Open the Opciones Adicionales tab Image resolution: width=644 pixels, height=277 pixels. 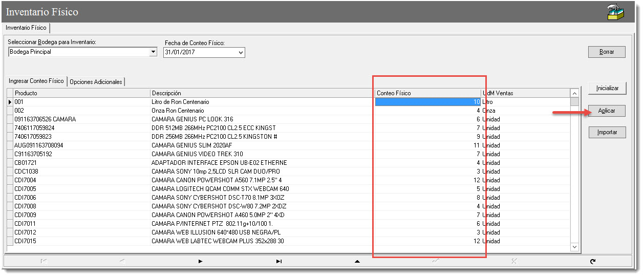[x=96, y=81]
